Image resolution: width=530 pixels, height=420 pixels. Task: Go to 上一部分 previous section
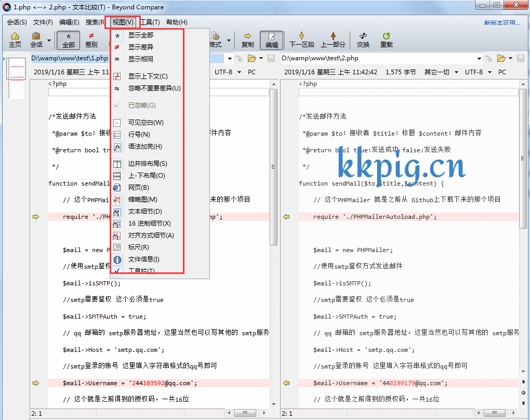tap(333, 40)
